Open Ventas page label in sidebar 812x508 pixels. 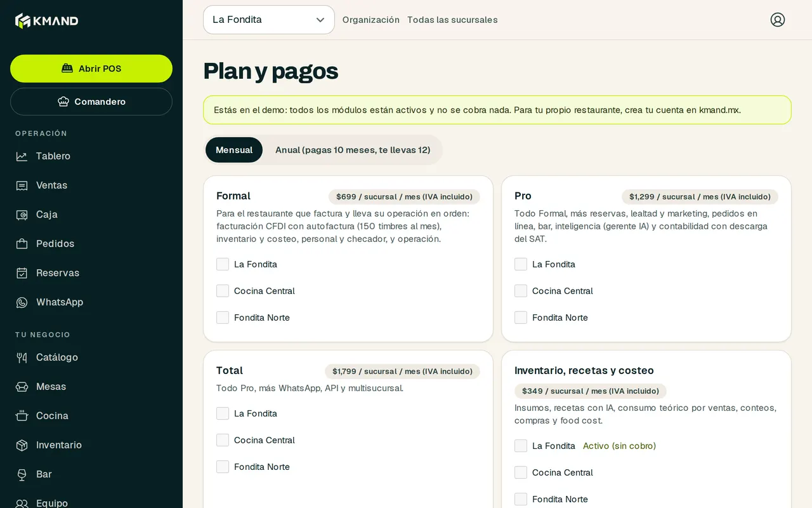52,185
